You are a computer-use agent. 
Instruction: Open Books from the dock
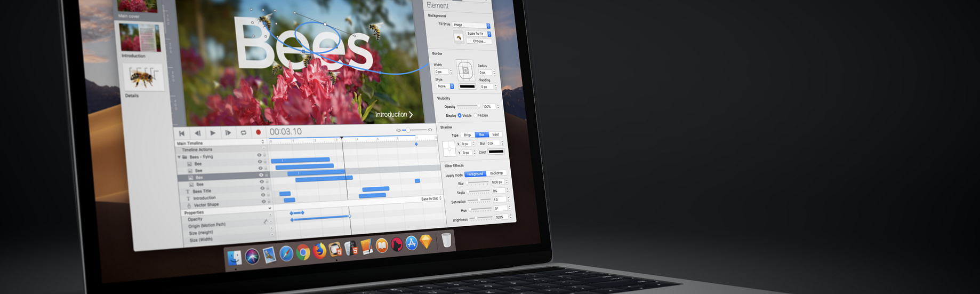(382, 245)
